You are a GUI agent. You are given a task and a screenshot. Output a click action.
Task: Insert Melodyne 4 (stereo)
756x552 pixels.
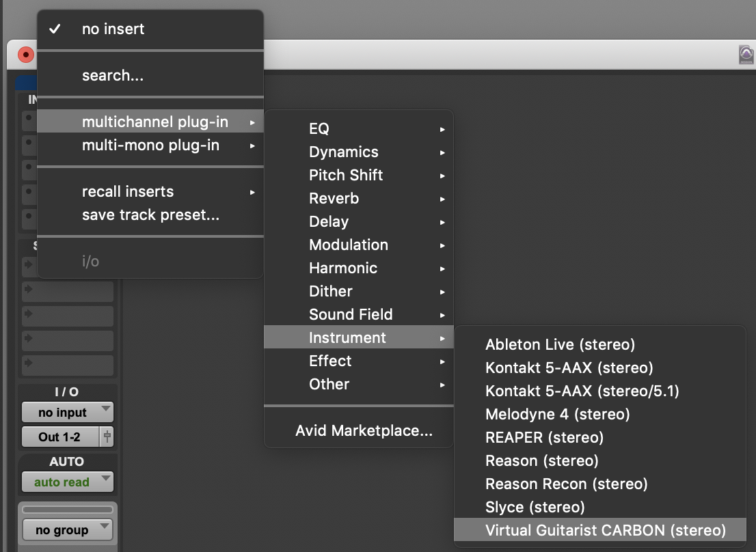pos(600,414)
